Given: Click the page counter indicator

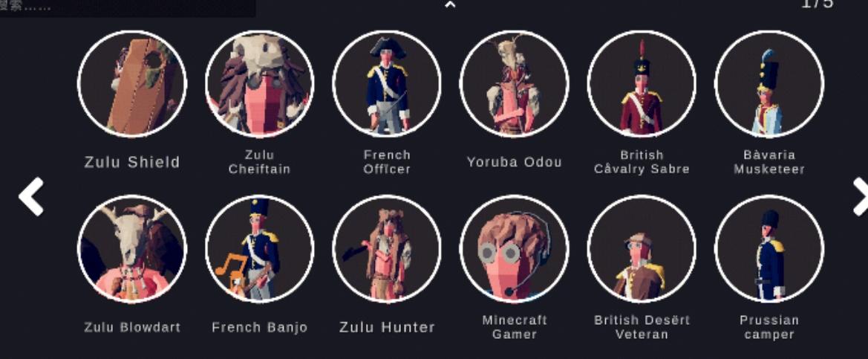Looking at the screenshot, I should (x=818, y=4).
